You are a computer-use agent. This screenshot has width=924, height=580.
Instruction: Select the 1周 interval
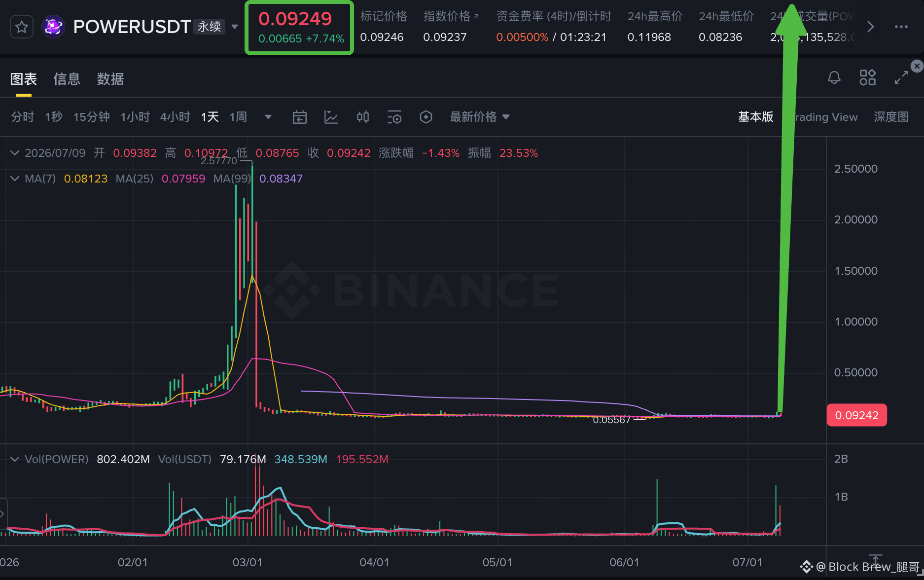[x=238, y=117]
